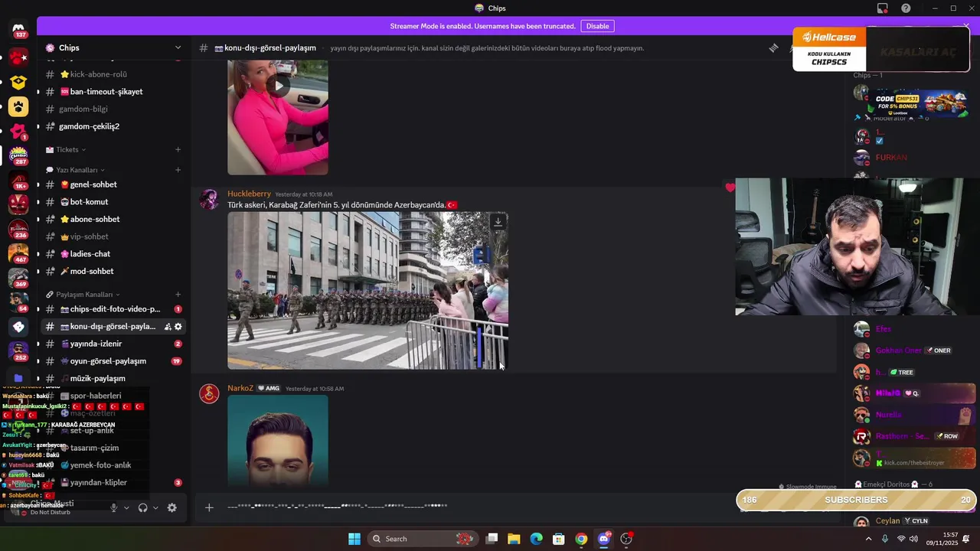Go to ladies-chat channel
Viewport: 980px width, 551px height.
point(113,254)
